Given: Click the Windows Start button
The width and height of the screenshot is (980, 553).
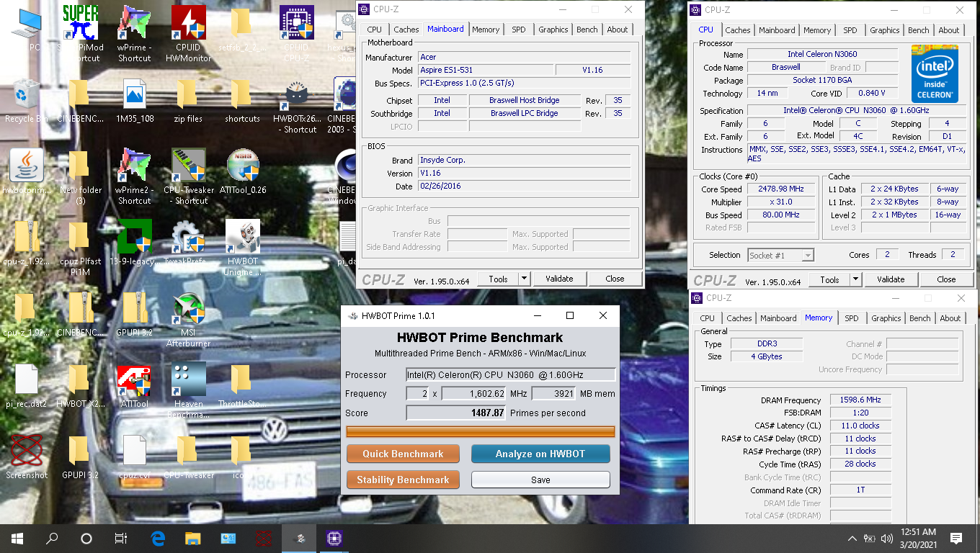Looking at the screenshot, I should (17, 538).
